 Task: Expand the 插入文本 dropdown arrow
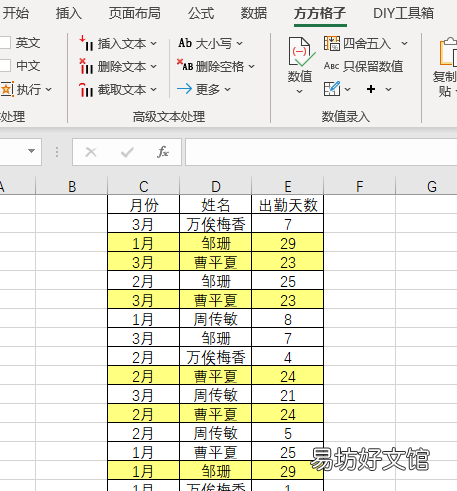[153, 43]
